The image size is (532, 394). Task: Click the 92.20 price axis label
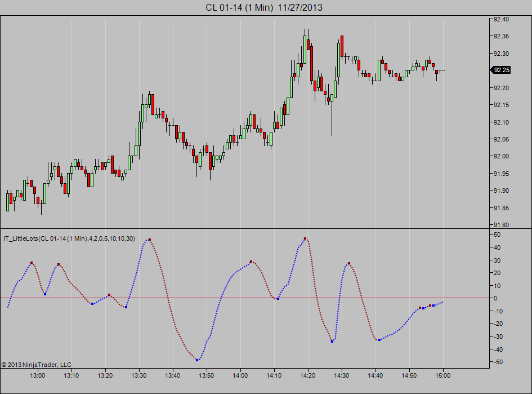pos(501,88)
